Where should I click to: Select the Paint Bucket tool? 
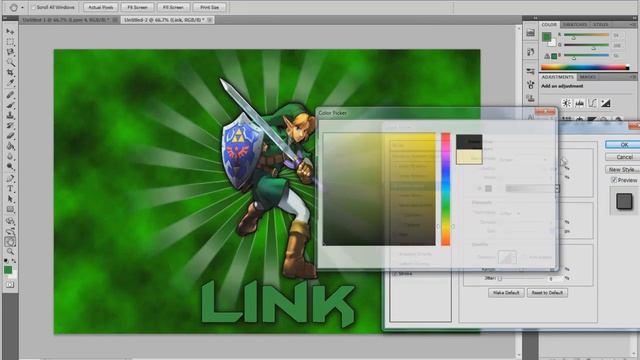[10, 146]
